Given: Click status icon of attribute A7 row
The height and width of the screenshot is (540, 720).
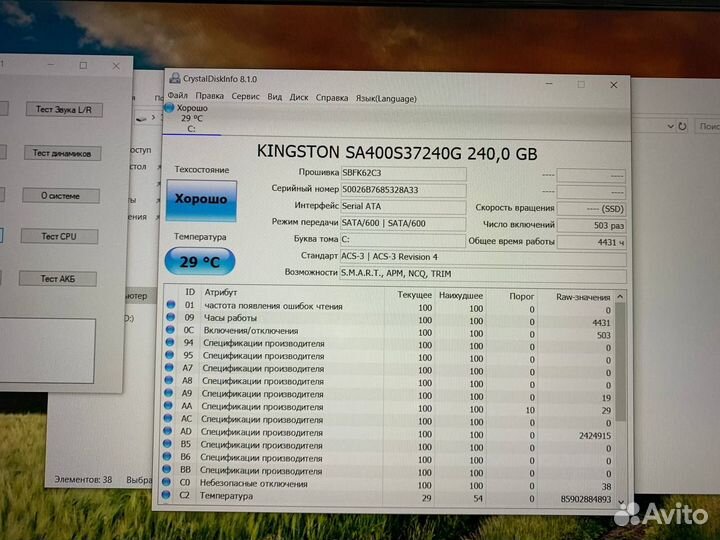Looking at the screenshot, I should tap(169, 367).
